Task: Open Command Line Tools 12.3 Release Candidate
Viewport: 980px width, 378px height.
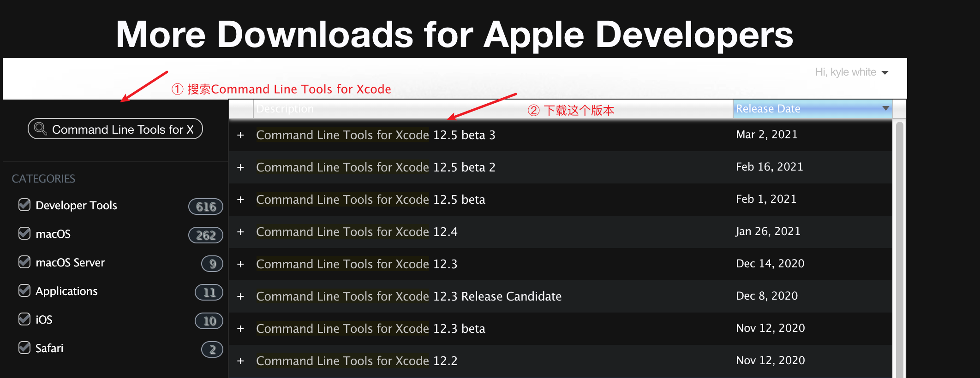Action: 409,296
